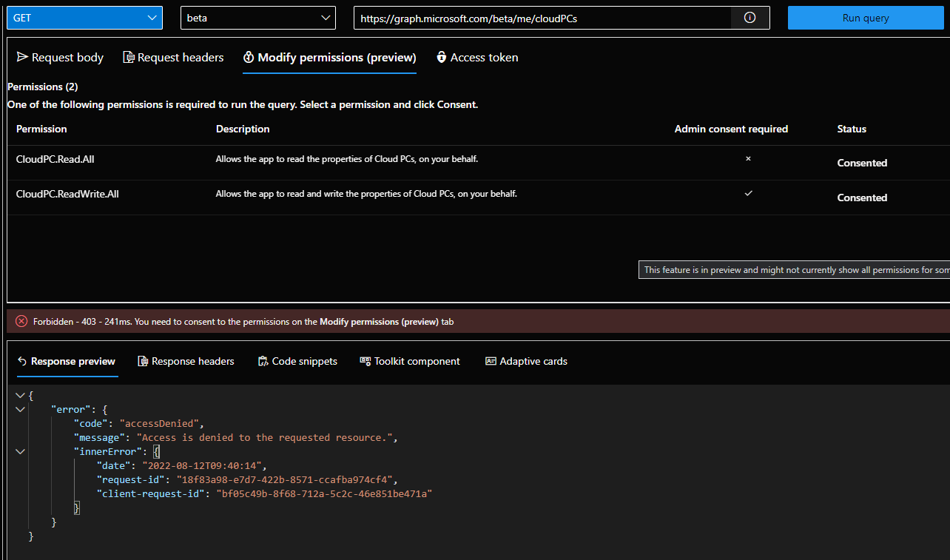Image resolution: width=950 pixels, height=560 pixels.
Task: Click the Forbidden 403 message text
Action: [243, 322]
